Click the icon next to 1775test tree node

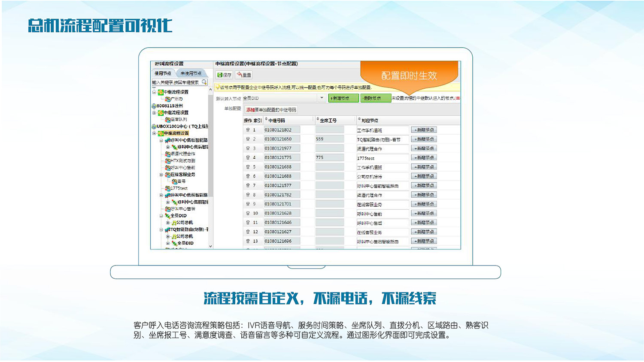pos(167,188)
